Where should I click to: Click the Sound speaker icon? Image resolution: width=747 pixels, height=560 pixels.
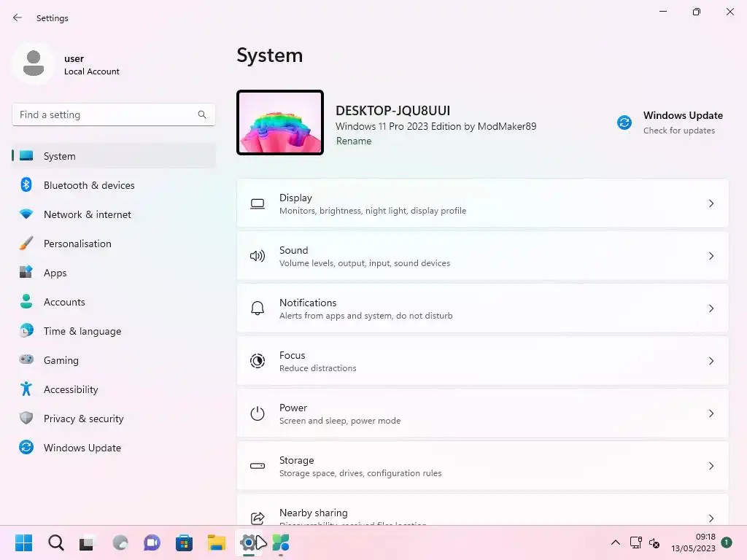258,256
